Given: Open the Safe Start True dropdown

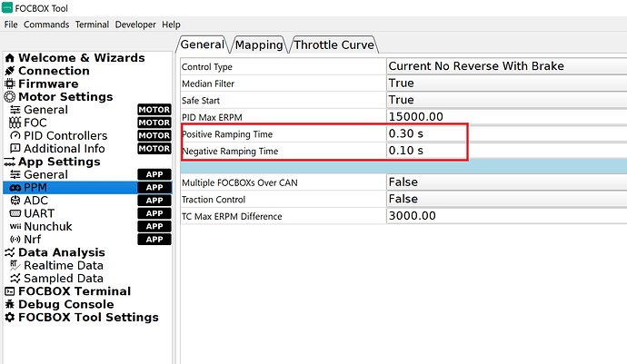Looking at the screenshot, I should (x=507, y=100).
